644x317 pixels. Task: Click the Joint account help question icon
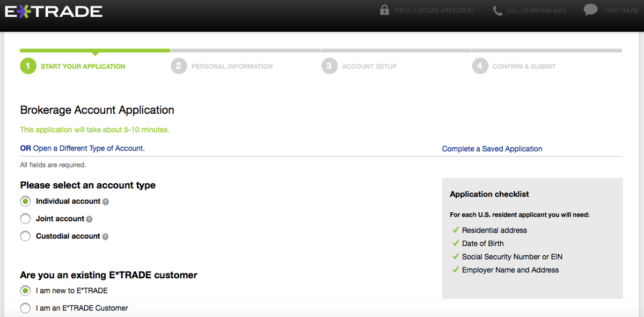click(89, 219)
